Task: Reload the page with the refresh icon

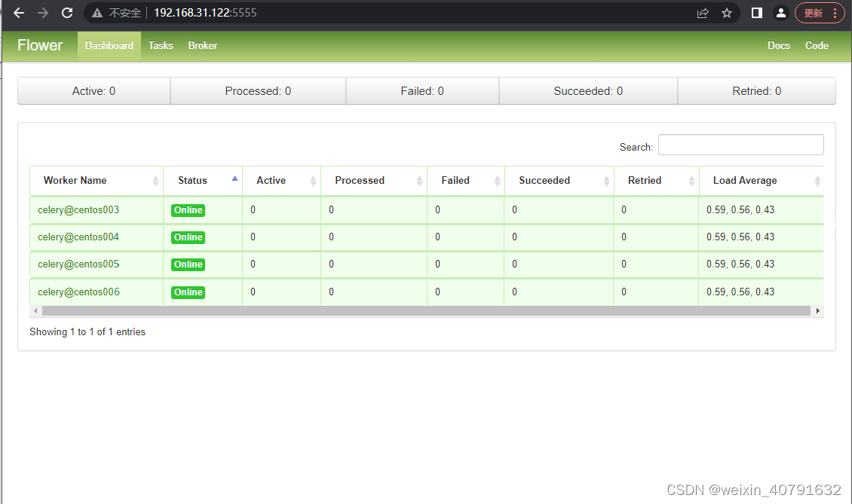Action: [x=67, y=13]
